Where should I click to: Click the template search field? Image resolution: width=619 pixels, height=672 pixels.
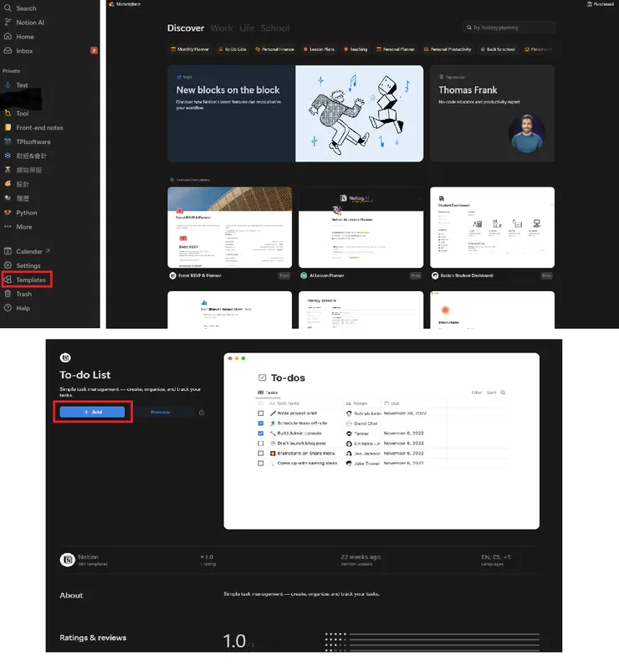point(509,28)
